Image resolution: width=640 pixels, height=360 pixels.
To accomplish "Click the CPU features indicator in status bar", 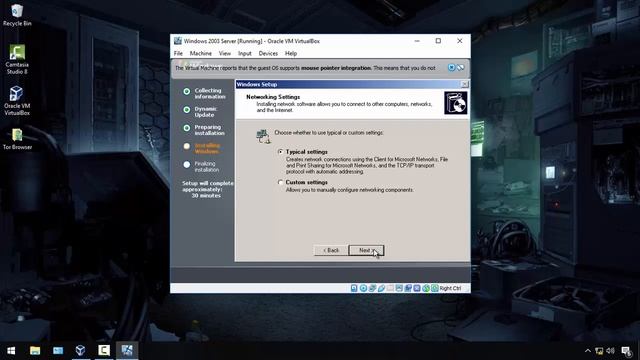I will 417,288.
